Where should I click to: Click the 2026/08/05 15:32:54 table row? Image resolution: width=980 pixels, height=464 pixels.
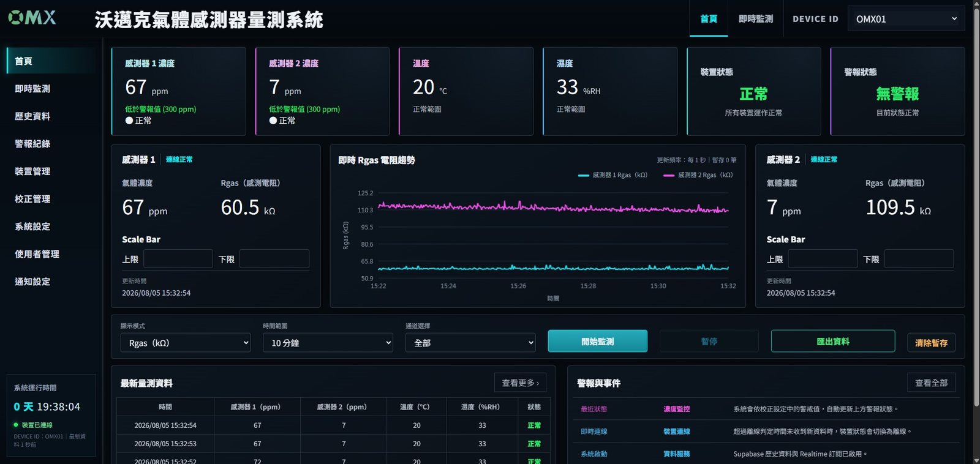pos(333,425)
